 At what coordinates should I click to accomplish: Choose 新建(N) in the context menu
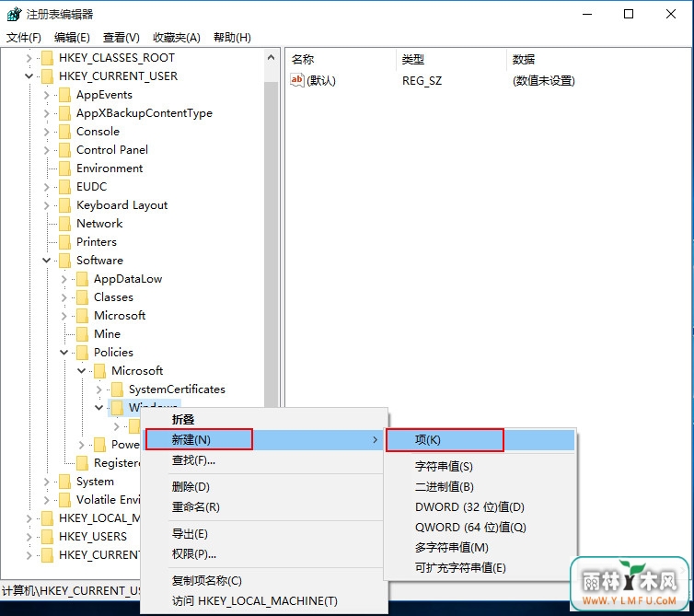point(264,440)
